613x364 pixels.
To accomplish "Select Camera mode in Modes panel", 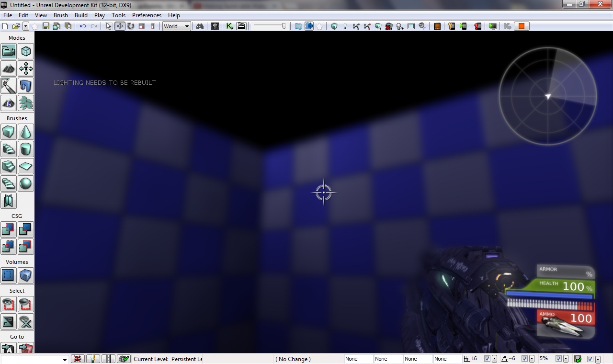I will coord(9,51).
